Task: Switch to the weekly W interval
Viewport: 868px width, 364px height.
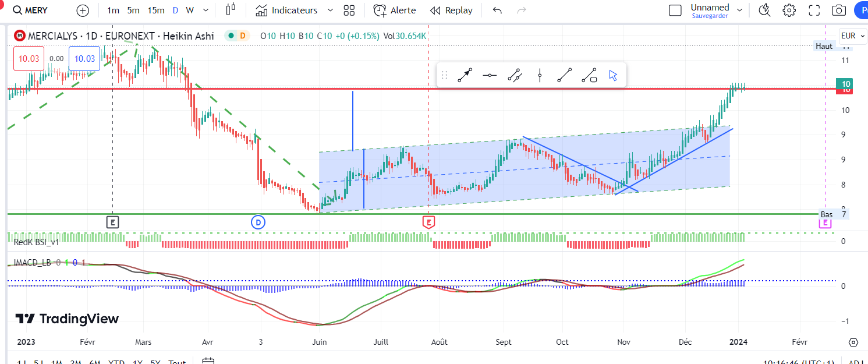Action: click(x=189, y=10)
